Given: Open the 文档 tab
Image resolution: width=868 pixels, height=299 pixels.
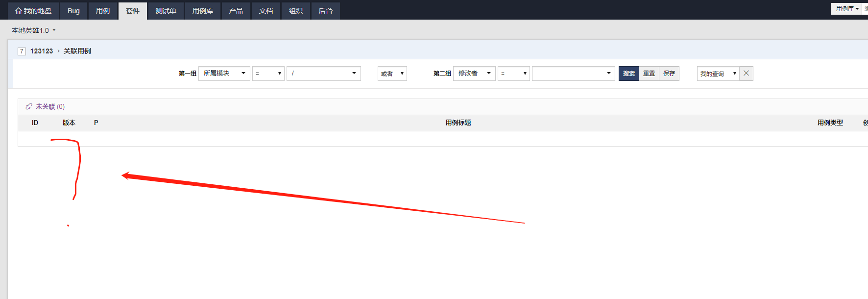Looking at the screenshot, I should coord(266,11).
